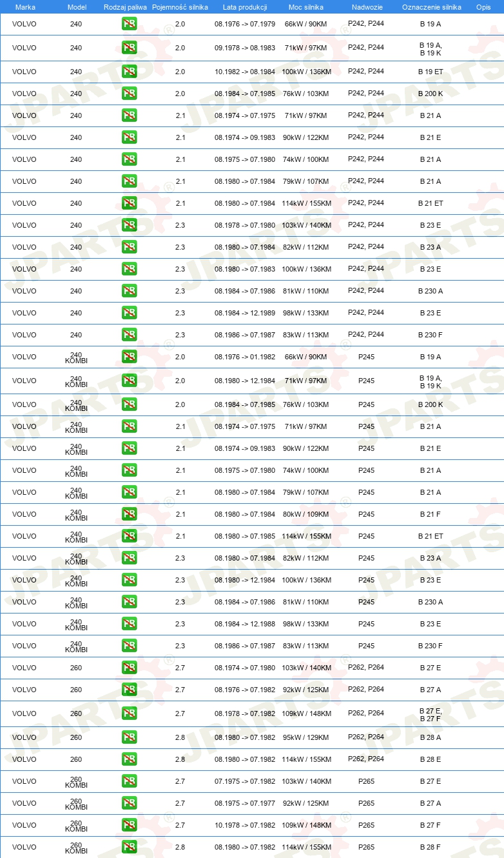The width and height of the screenshot is (504, 858).
Task: Click date cell '08.1976 -> 01.1982'
Action: 245,357
